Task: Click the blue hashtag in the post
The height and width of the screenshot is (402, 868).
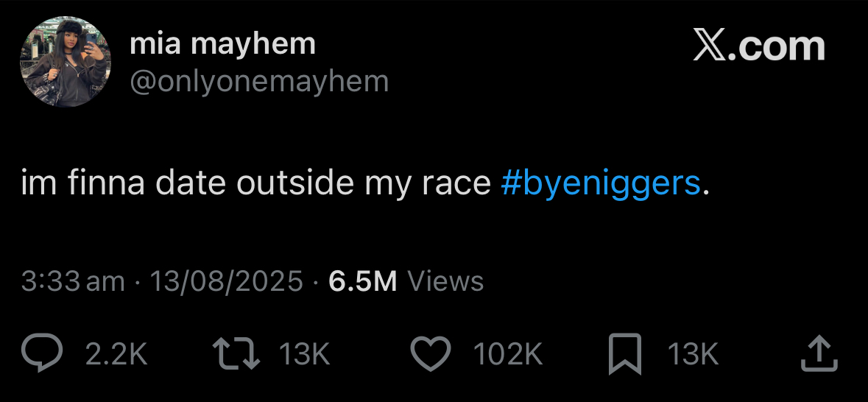Action: tap(601, 183)
